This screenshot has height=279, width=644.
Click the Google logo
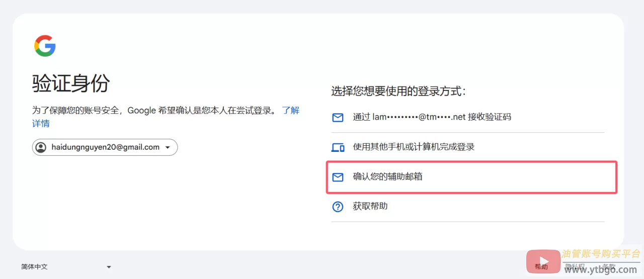coord(45,46)
